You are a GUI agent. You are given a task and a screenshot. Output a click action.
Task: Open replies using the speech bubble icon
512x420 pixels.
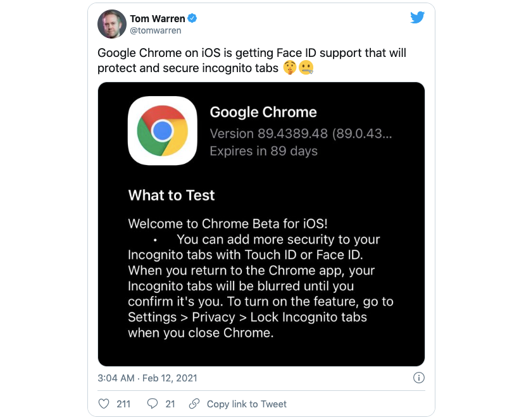click(x=151, y=404)
